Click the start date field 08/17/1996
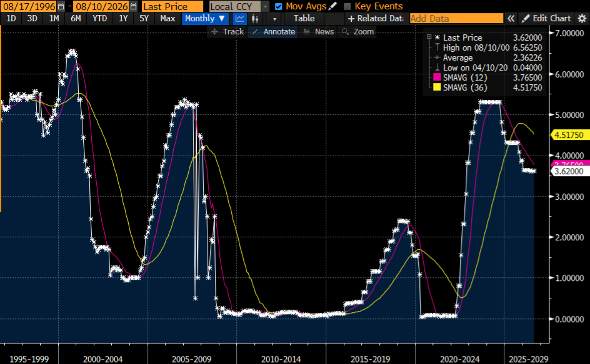Viewport: 590px width, 364px height. click(x=29, y=6)
